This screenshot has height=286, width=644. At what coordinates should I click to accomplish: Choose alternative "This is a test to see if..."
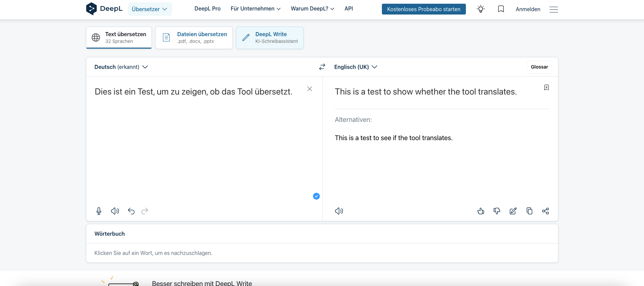394,138
